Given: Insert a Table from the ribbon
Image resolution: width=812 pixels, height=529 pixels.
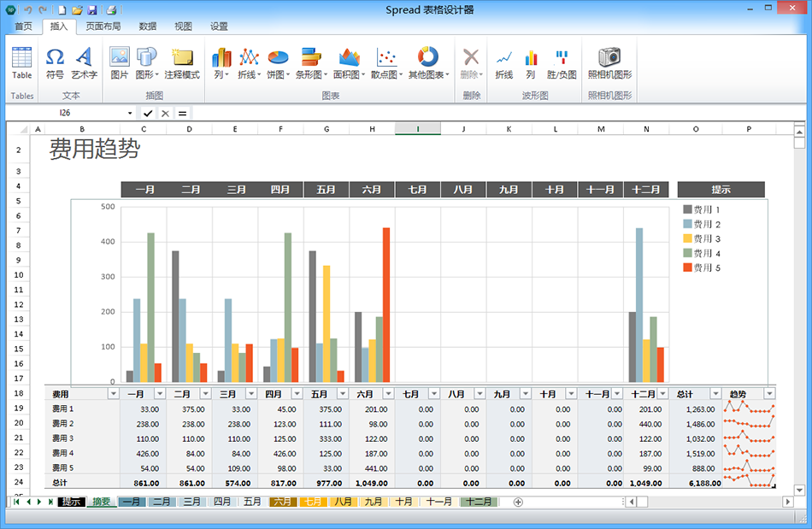Looking at the screenshot, I should point(21,62).
